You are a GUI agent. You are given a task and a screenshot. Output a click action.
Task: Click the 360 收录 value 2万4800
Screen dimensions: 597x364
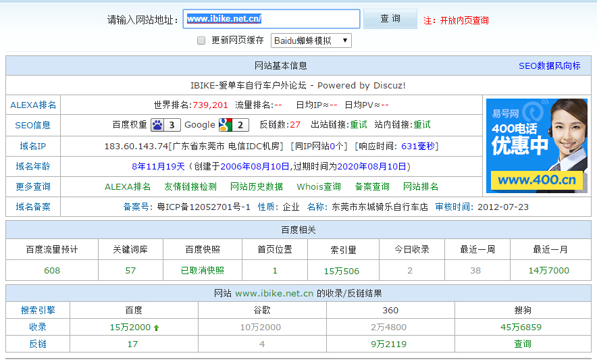point(388,328)
